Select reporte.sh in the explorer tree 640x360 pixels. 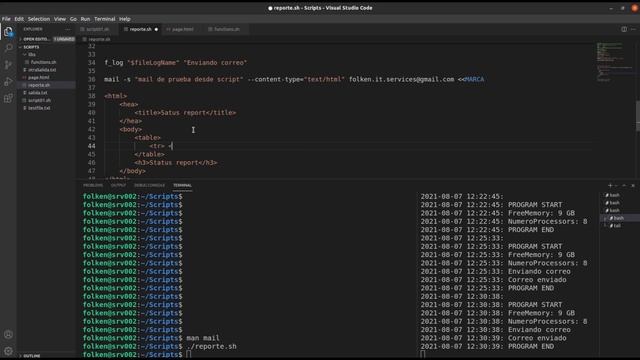(39, 85)
